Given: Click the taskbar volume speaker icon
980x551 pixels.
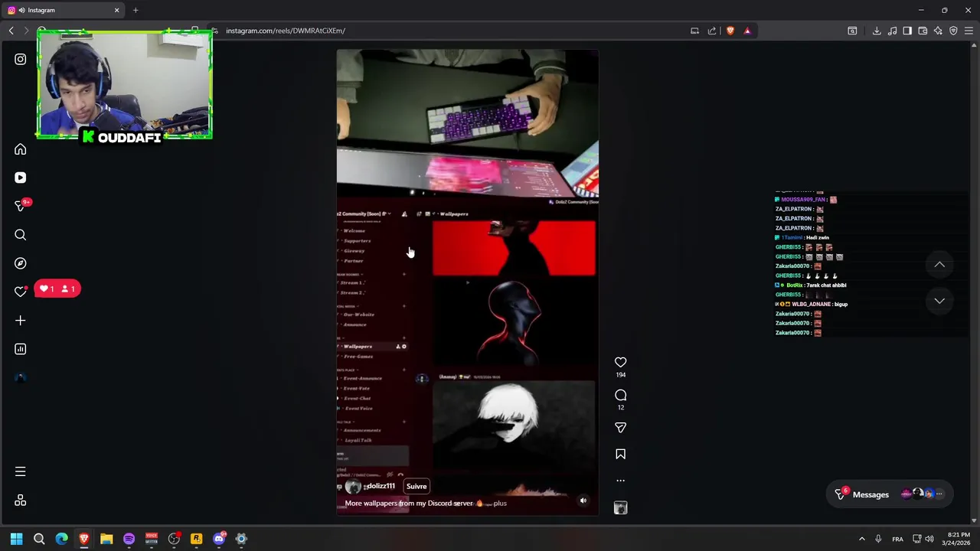Looking at the screenshot, I should coord(929,539).
